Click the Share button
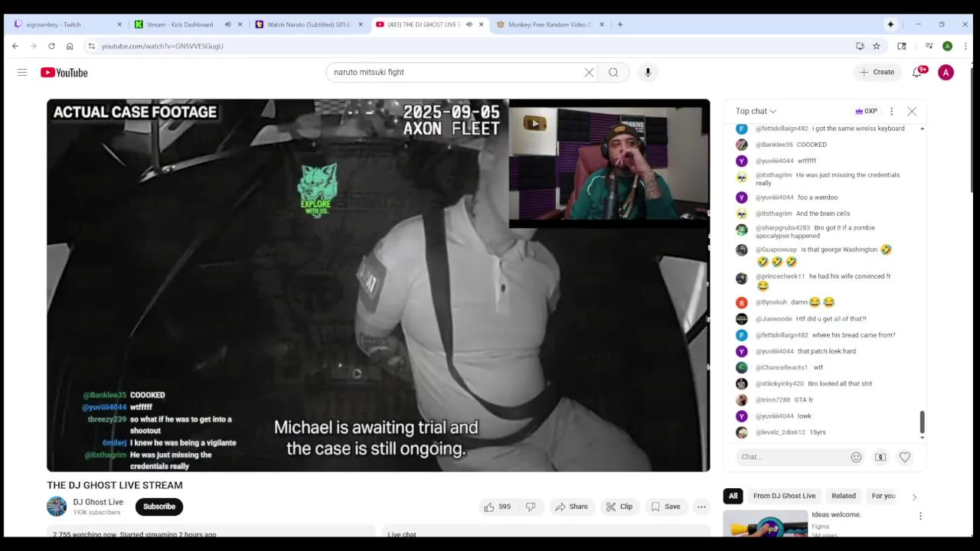 coord(571,507)
